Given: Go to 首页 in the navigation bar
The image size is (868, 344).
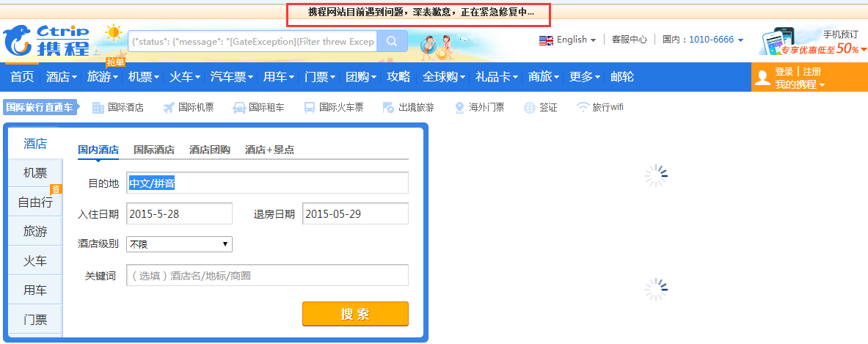Looking at the screenshot, I should 22,77.
